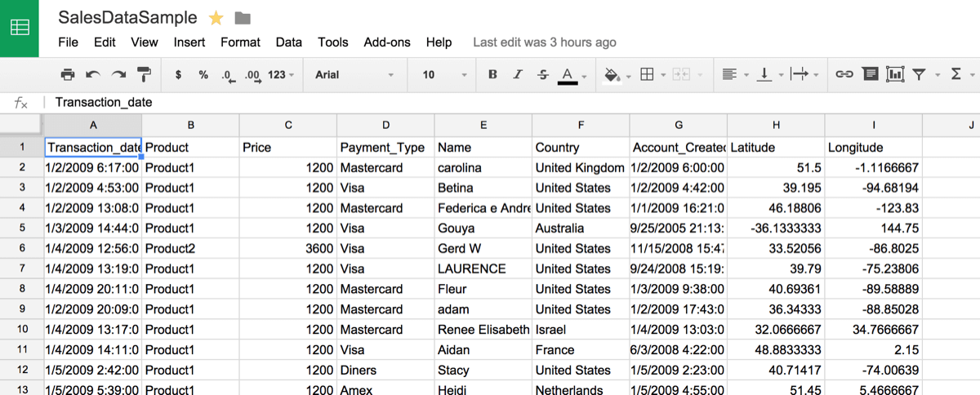The height and width of the screenshot is (395, 980).
Task: Select row 6 header
Action: coord(22,249)
